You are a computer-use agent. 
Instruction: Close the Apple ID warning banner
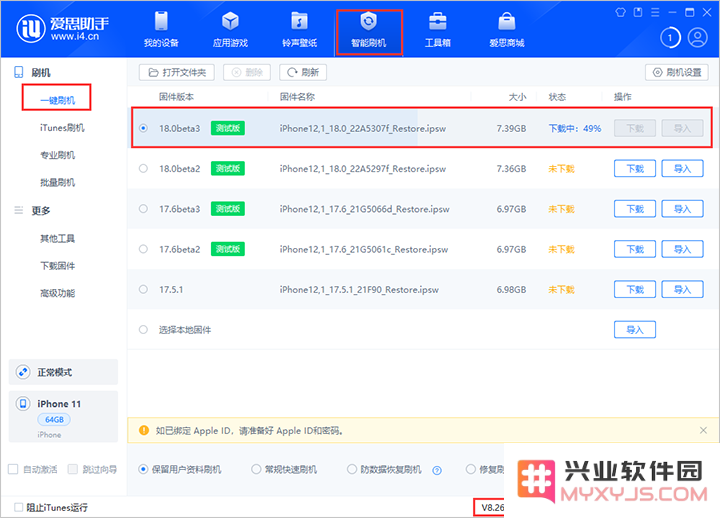703,430
